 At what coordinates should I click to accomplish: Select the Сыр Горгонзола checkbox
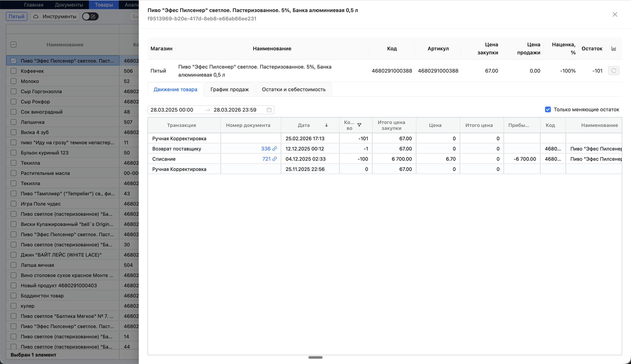[14, 92]
